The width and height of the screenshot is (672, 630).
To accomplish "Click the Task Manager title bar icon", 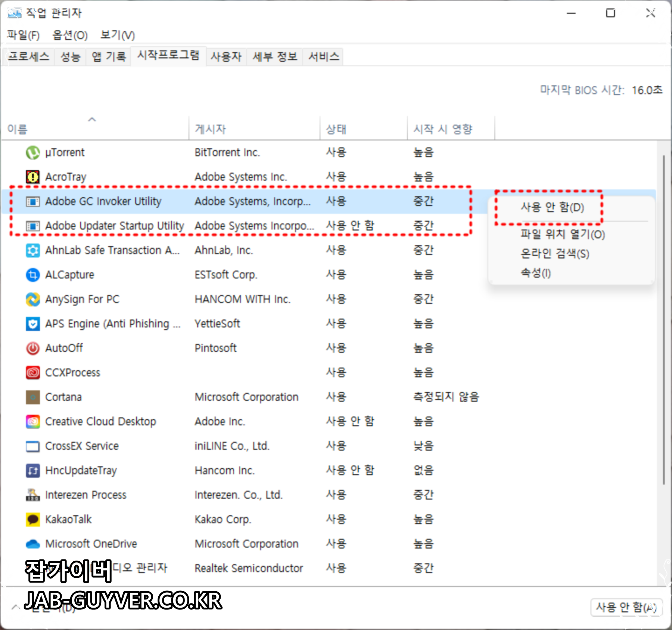I will 15,13.
